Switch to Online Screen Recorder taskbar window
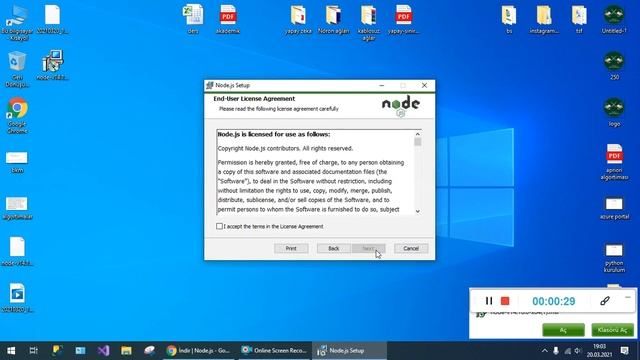 tap(274, 351)
